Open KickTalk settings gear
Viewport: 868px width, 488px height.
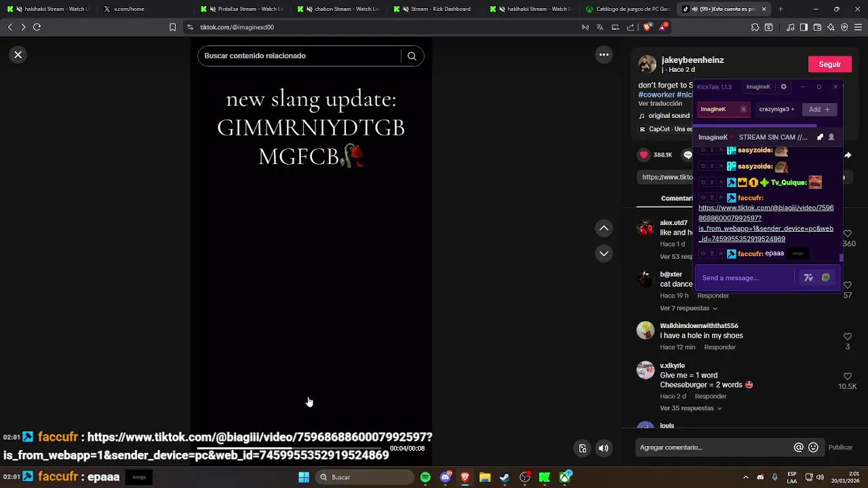[x=783, y=87]
